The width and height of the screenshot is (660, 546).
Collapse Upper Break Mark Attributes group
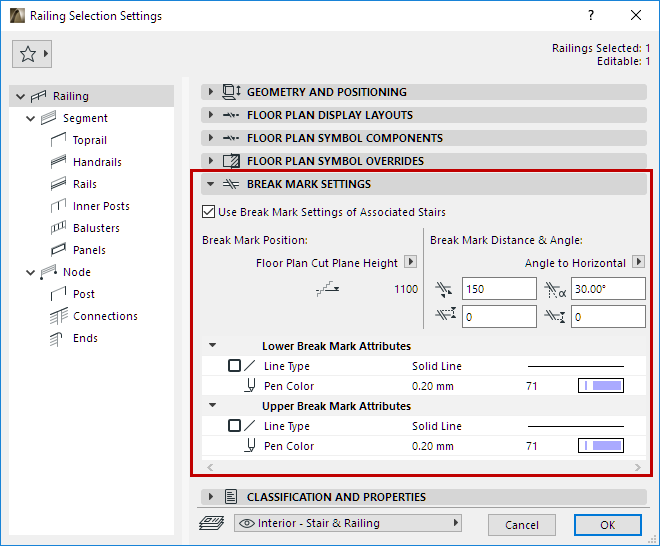(x=213, y=405)
